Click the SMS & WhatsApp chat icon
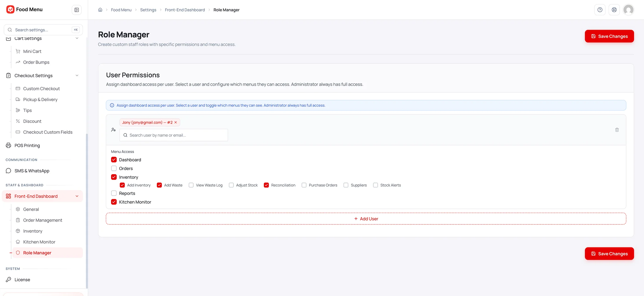 tap(9, 171)
